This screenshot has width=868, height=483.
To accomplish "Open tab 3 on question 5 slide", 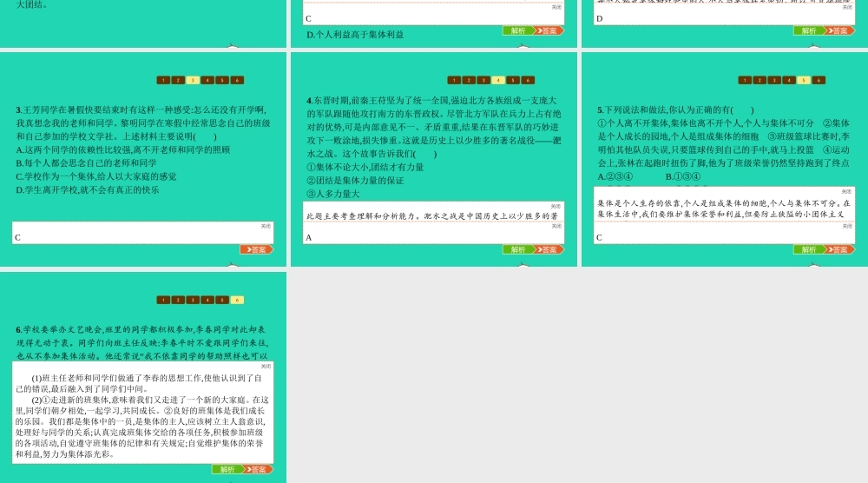I will coord(774,80).
